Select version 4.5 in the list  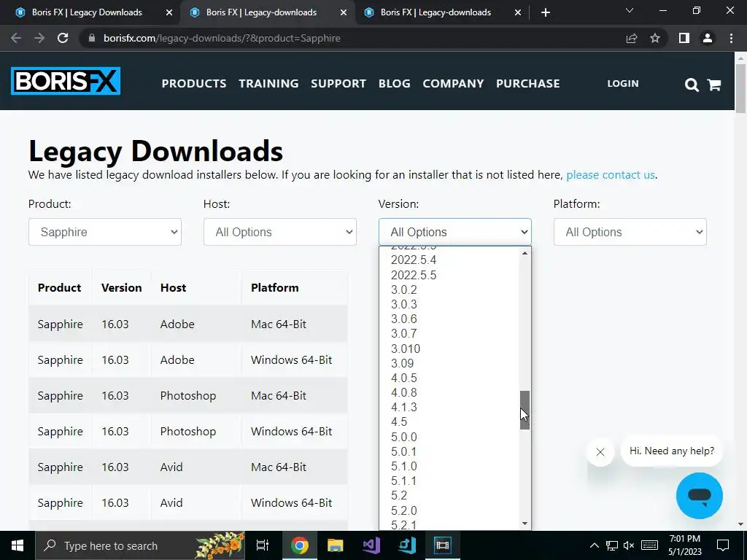[x=399, y=422]
